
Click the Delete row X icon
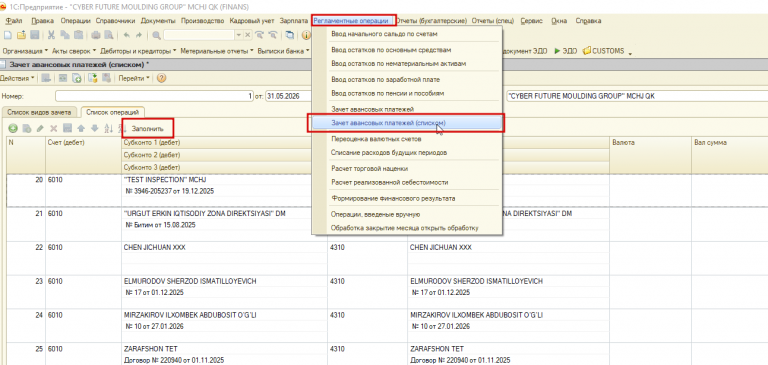click(54, 128)
